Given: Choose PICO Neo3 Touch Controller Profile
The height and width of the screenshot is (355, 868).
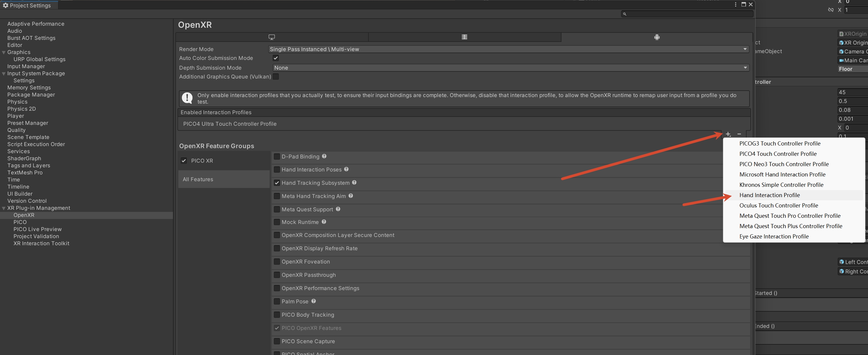Looking at the screenshot, I should [793, 164].
